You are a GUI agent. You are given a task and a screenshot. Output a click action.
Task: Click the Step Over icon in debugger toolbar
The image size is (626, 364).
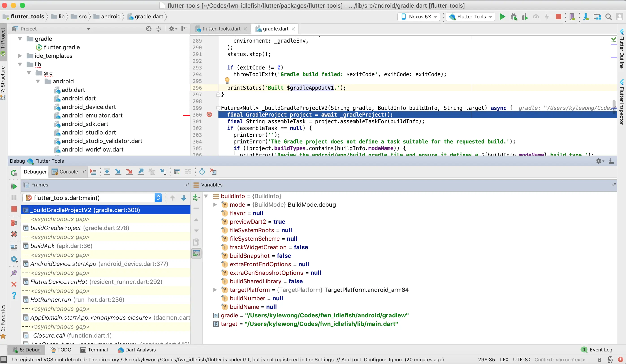point(107,171)
